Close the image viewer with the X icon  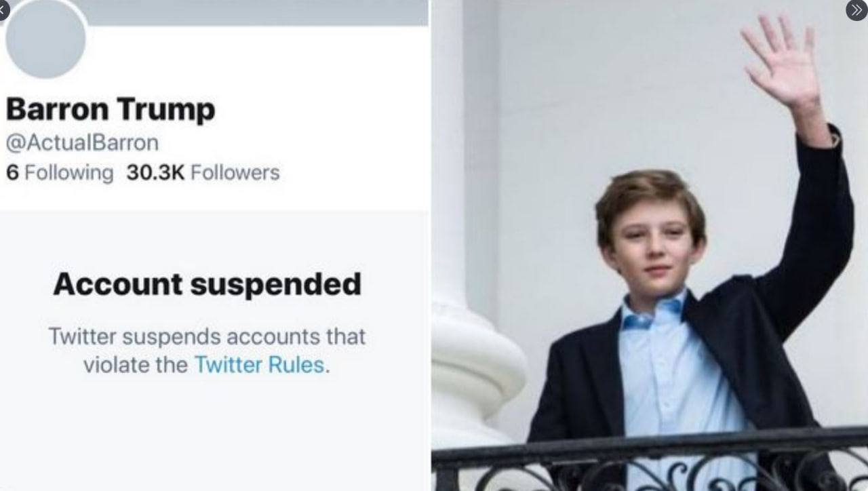coord(3,8)
